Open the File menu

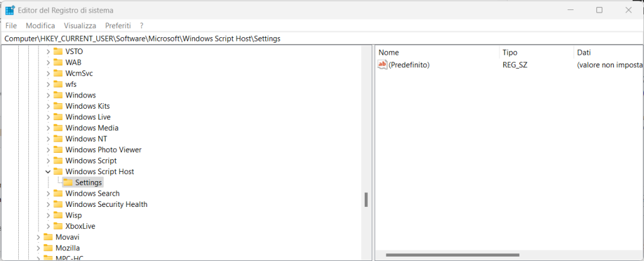(x=11, y=26)
